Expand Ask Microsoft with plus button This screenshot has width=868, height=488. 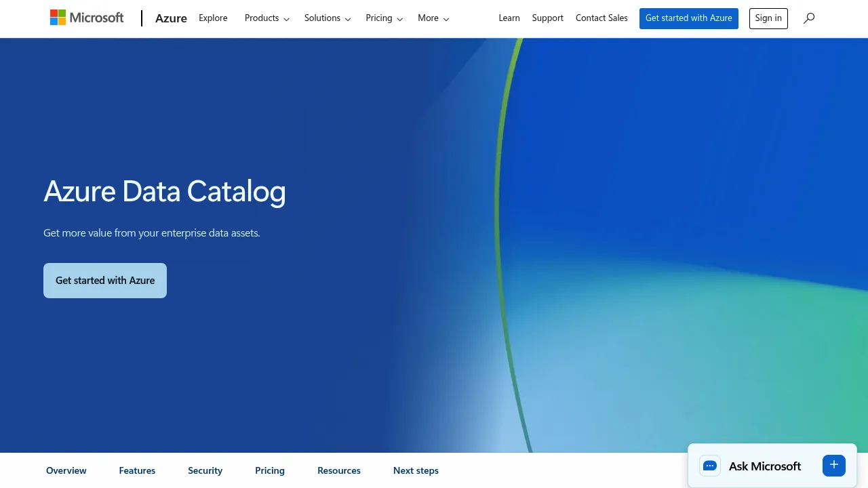pos(834,465)
